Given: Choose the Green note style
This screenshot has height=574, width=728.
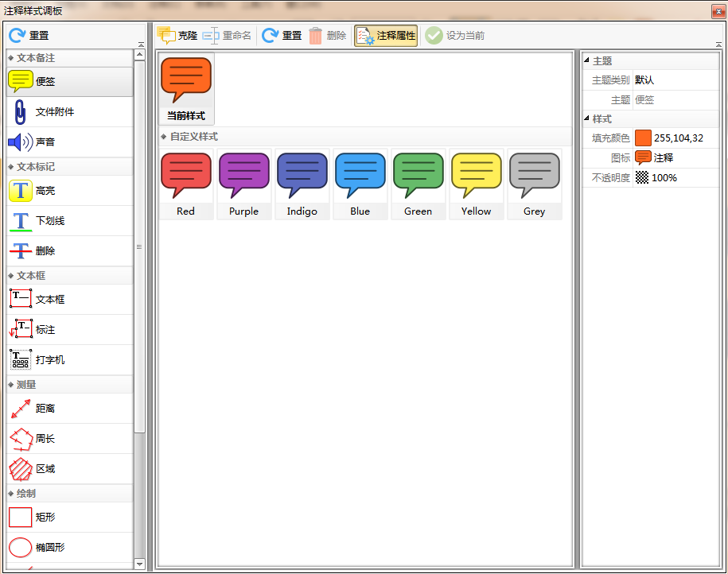Looking at the screenshot, I should (419, 184).
